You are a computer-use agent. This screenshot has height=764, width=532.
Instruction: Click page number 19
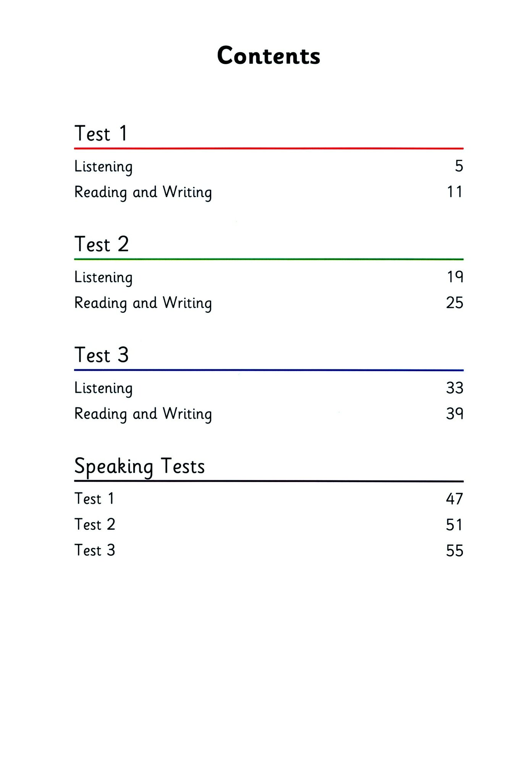(455, 277)
